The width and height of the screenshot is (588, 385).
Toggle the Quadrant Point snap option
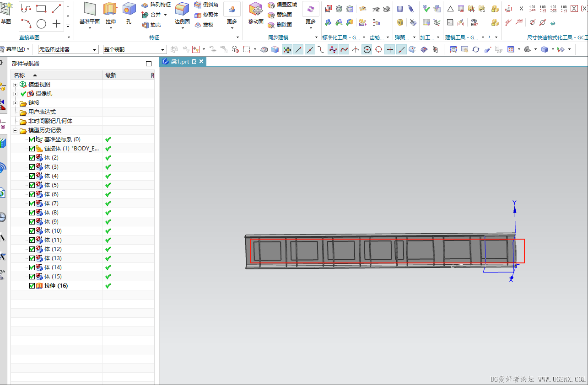(378, 49)
